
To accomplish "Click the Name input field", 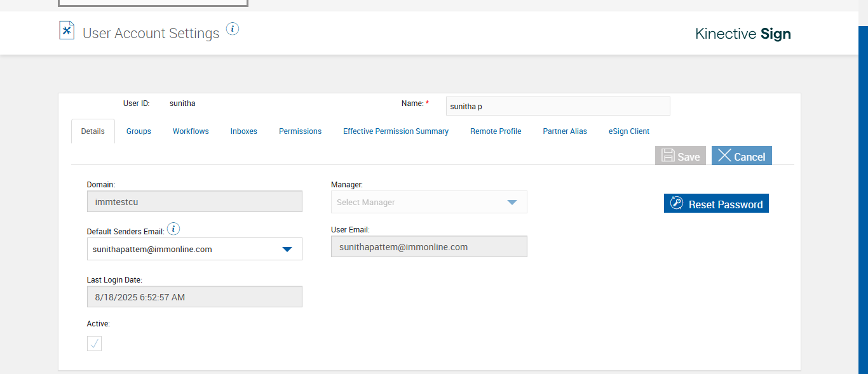I will point(557,106).
